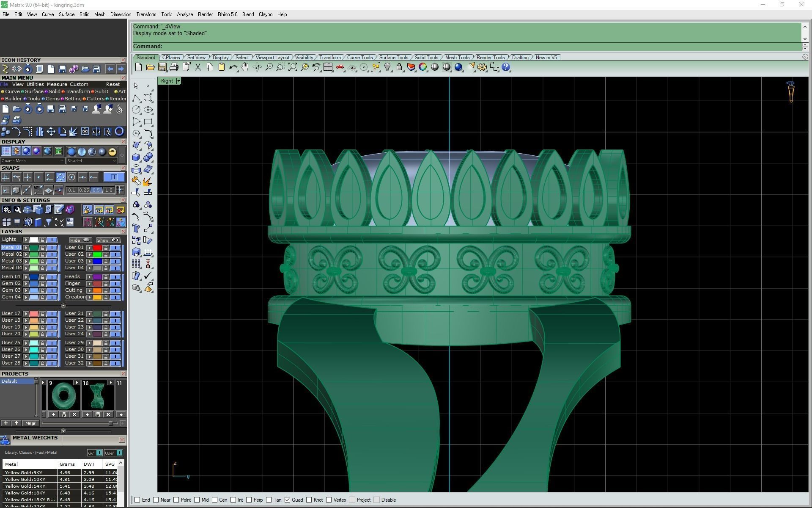The image size is (812, 508).
Task: Click the light bulb Hide objects icon
Action: click(387, 67)
